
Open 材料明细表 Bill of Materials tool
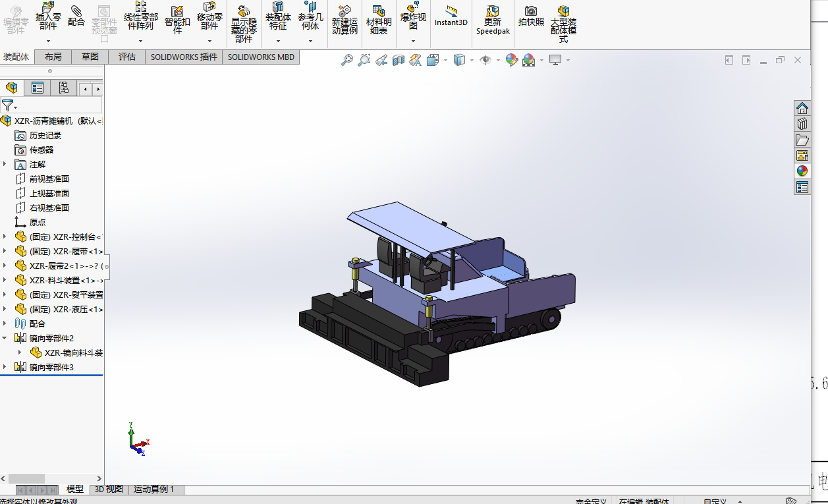coord(379,20)
